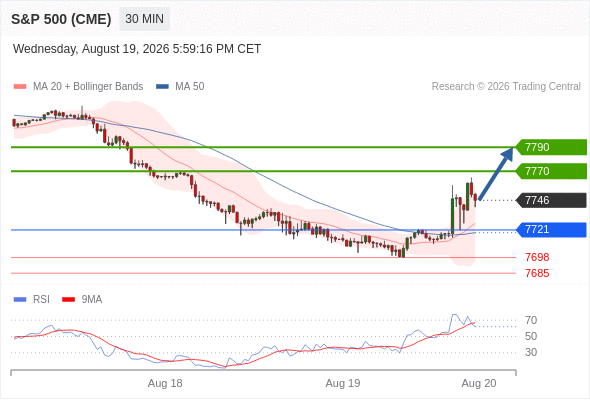Click the blue MA 50 legend swatch

point(162,87)
